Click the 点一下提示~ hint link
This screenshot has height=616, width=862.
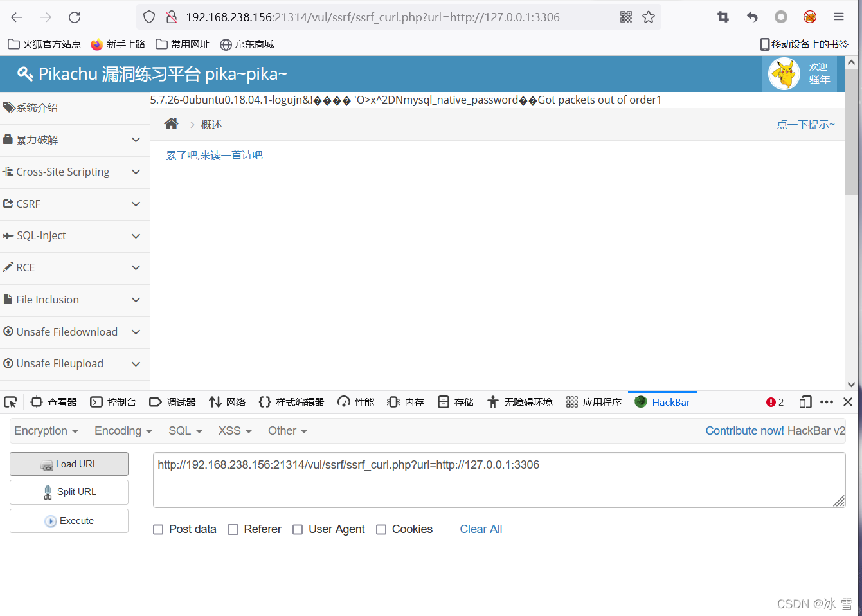pyautogui.click(x=805, y=125)
